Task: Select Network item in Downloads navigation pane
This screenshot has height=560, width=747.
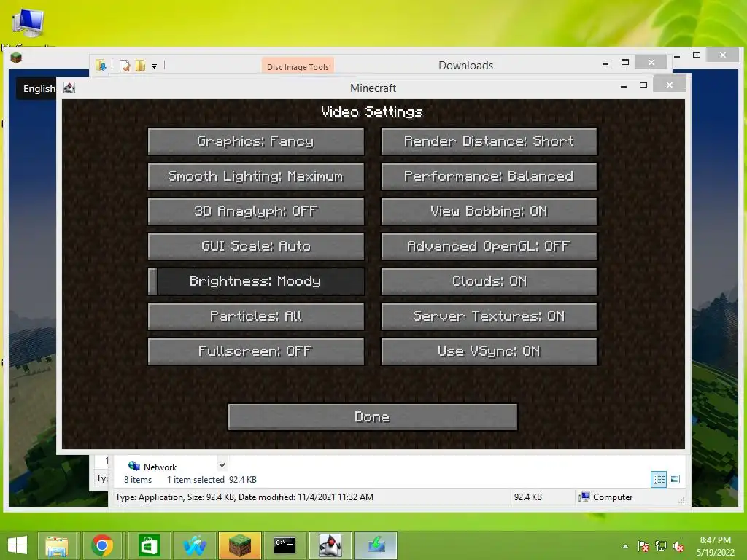Action: tap(153, 467)
